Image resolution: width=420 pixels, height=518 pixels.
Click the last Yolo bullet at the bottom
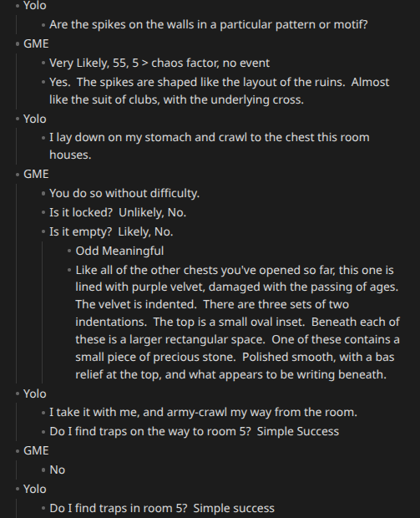click(x=18, y=490)
